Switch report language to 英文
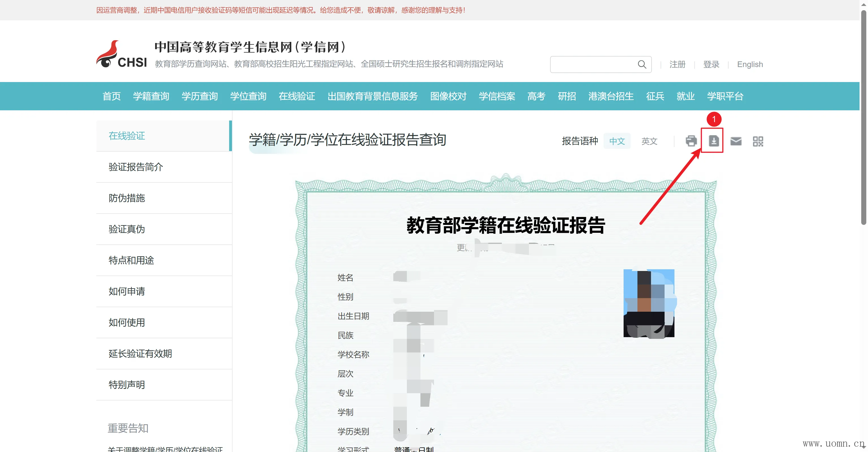Image resolution: width=868 pixels, height=452 pixels. [649, 141]
